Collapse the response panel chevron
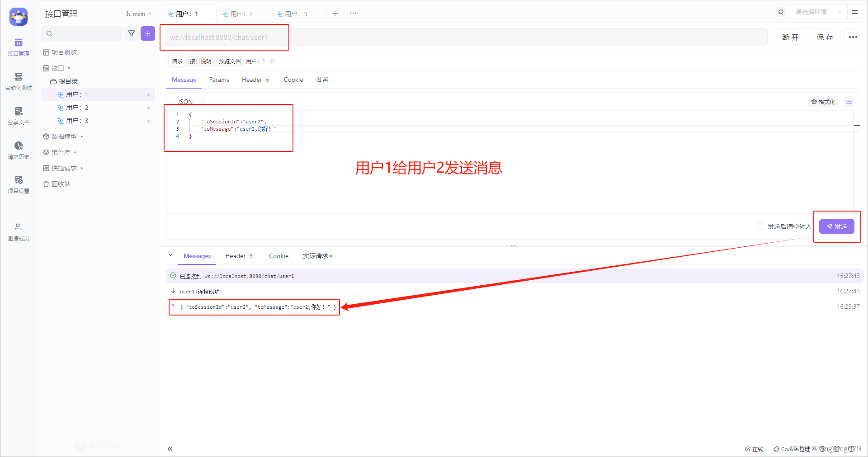 tap(170, 255)
